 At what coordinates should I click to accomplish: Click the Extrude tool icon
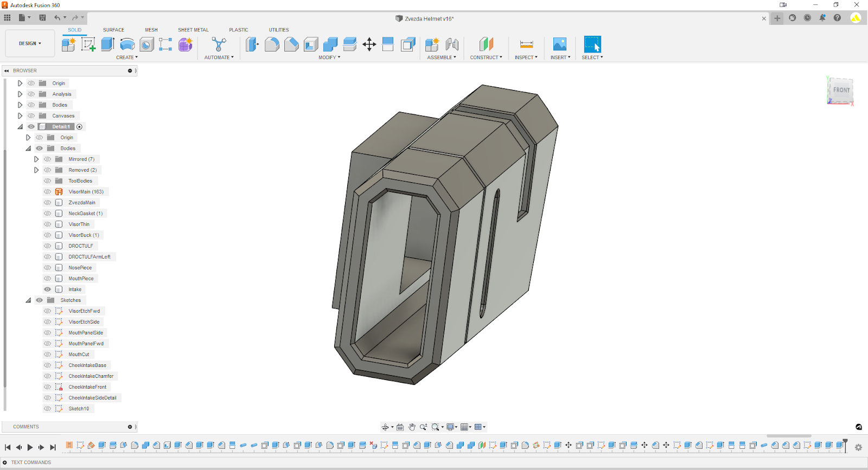click(x=107, y=44)
